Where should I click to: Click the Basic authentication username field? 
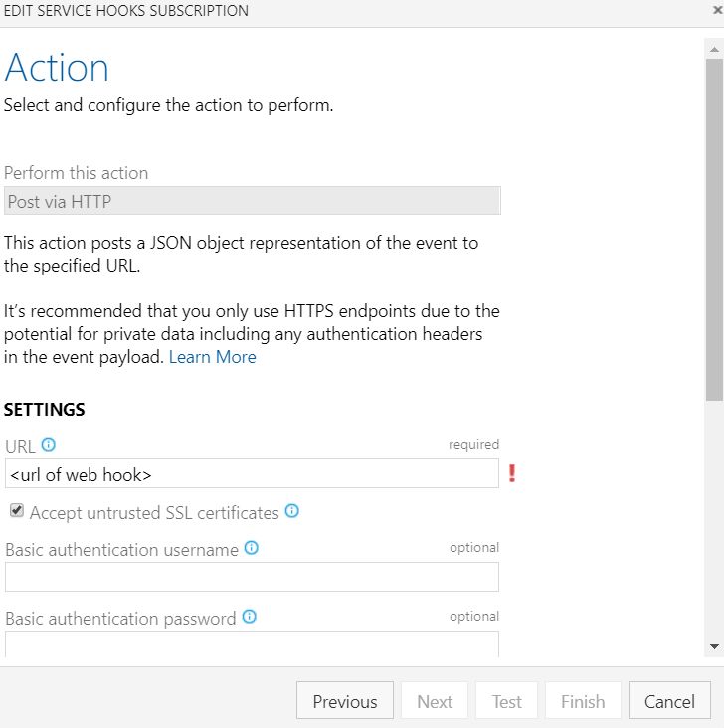click(252, 577)
